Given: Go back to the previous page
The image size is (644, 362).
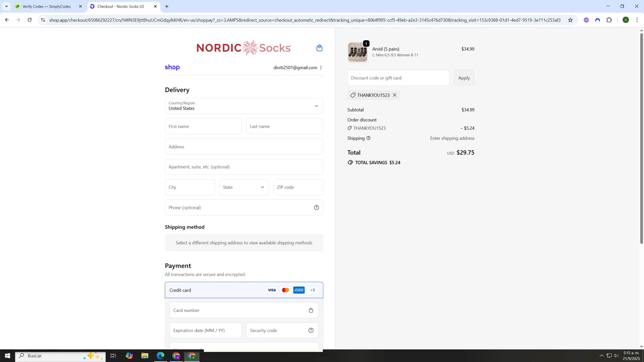Looking at the screenshot, I should coord(7,20).
